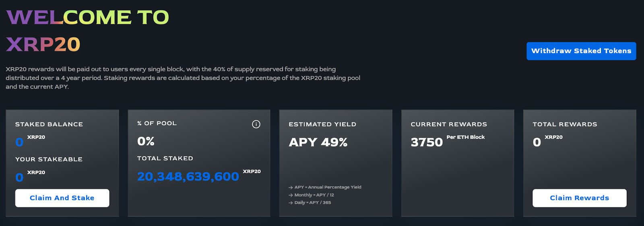
Task: Click the Total Rewards zero value
Action: [537, 142]
